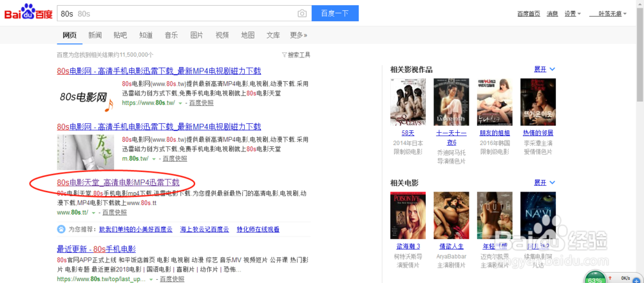The image size is (644, 283).
Task: Click the Poison Ivy poster thumbnail
Action: pyautogui.click(x=408, y=215)
